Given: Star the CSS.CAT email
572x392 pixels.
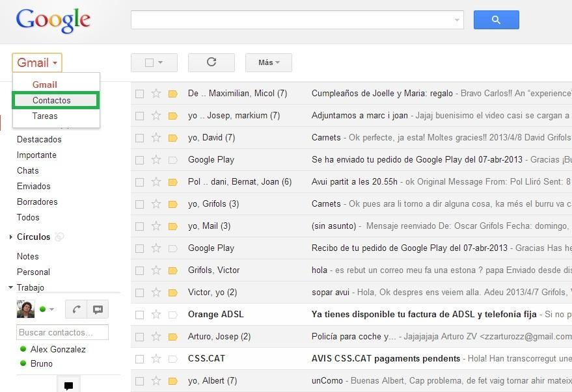Looking at the screenshot, I should point(156,359).
